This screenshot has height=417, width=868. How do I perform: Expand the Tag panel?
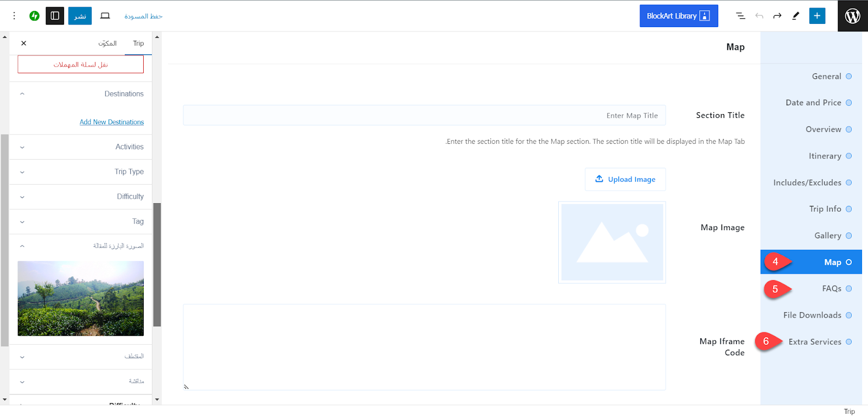click(x=81, y=222)
